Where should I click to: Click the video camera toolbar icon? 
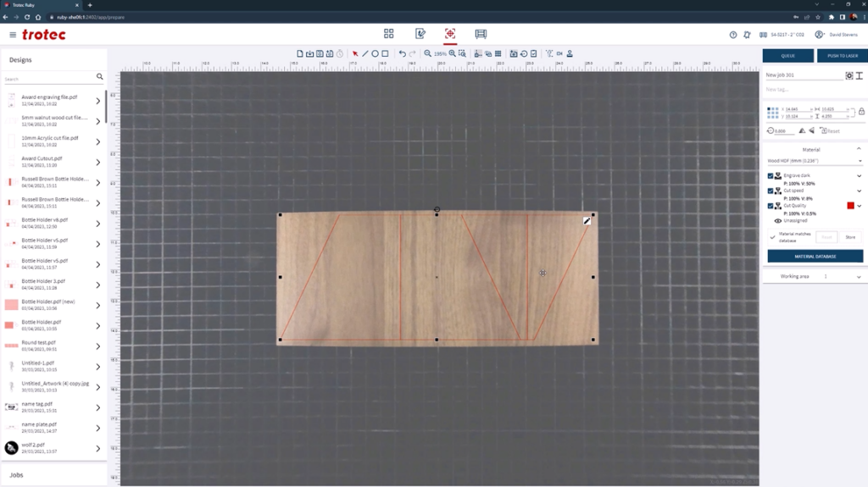pos(559,53)
